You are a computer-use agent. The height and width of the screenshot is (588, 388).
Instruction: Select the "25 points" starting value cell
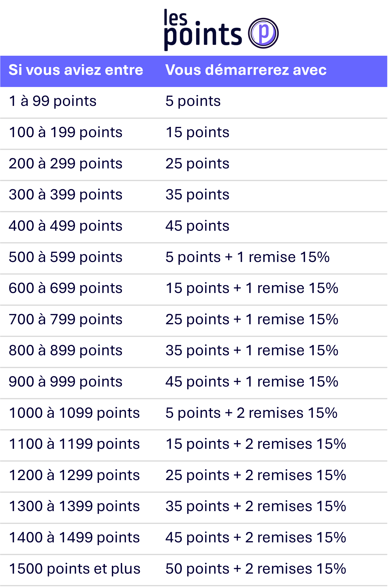(x=197, y=164)
